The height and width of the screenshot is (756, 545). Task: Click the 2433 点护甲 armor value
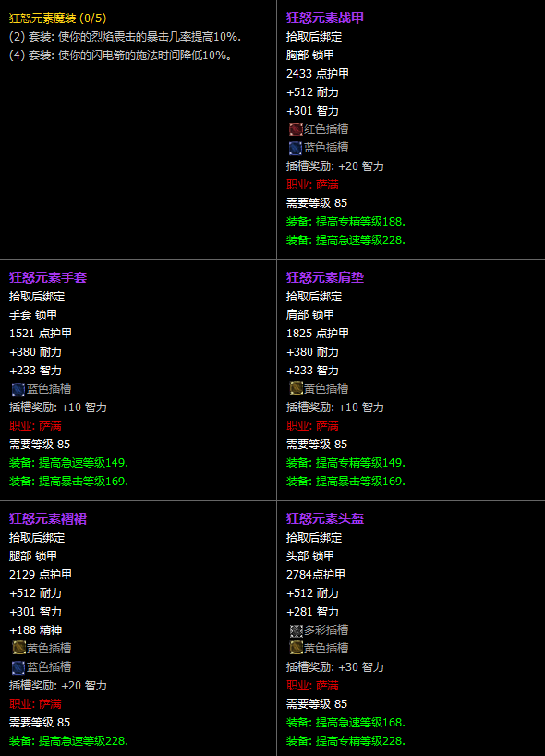tap(318, 73)
